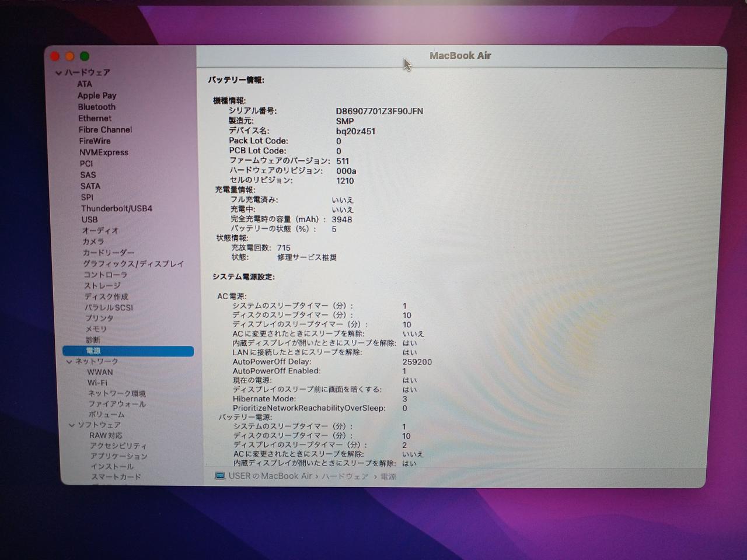Viewport: 747px width, 560px height.
Task: Maximize the window with green button
Action: (85, 57)
